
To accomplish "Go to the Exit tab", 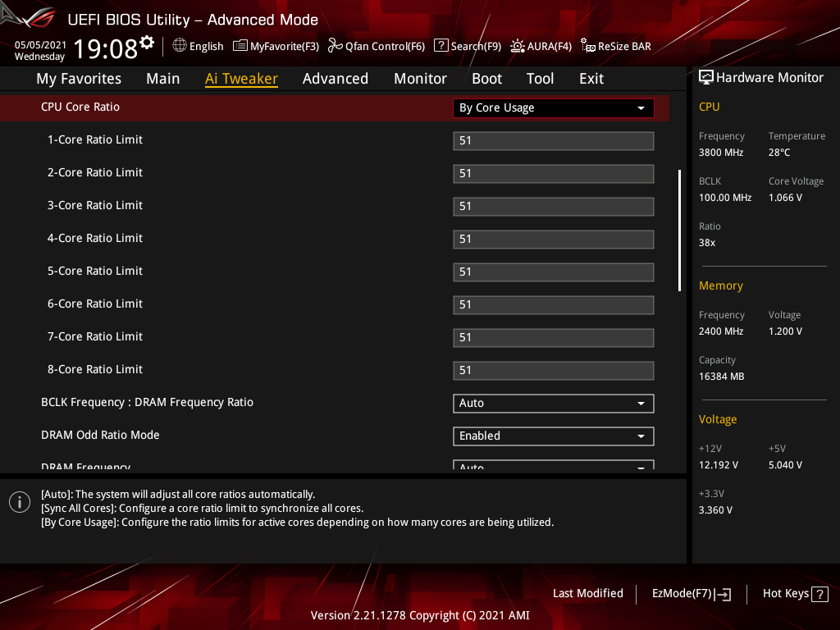I will point(591,79).
